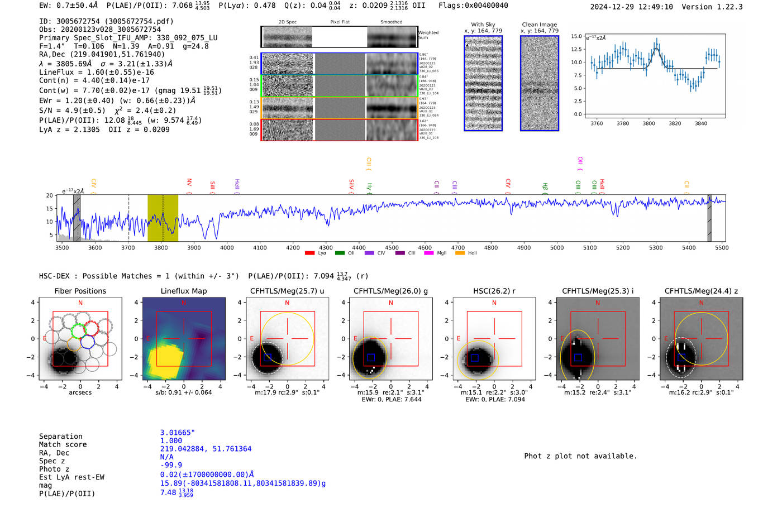Screen dimensions: 782x532
Task: Click the timestamp 2024-12-29 12:49:10
Action: click(632, 7)
